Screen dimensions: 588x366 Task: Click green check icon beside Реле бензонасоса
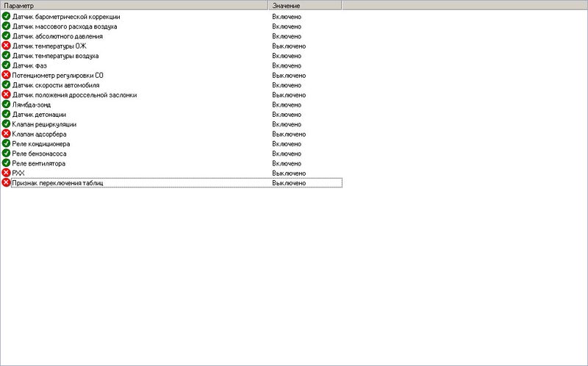coord(6,154)
